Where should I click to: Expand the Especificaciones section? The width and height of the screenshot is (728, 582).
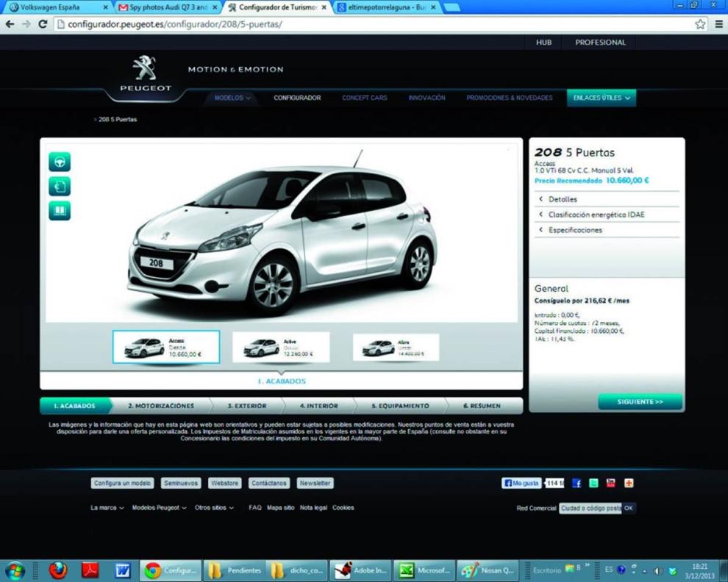[607, 230]
